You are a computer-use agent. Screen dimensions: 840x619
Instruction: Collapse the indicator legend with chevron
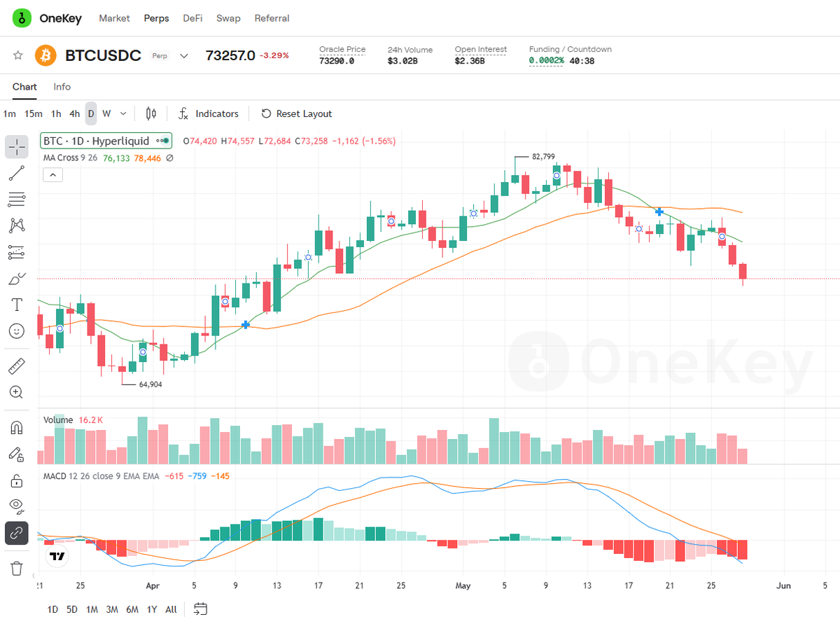coord(53,175)
